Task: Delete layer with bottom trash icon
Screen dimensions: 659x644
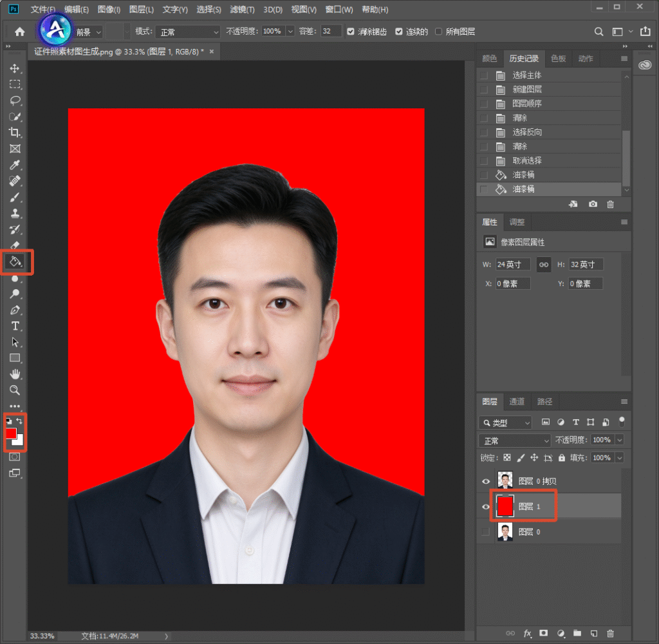Action: [x=610, y=633]
